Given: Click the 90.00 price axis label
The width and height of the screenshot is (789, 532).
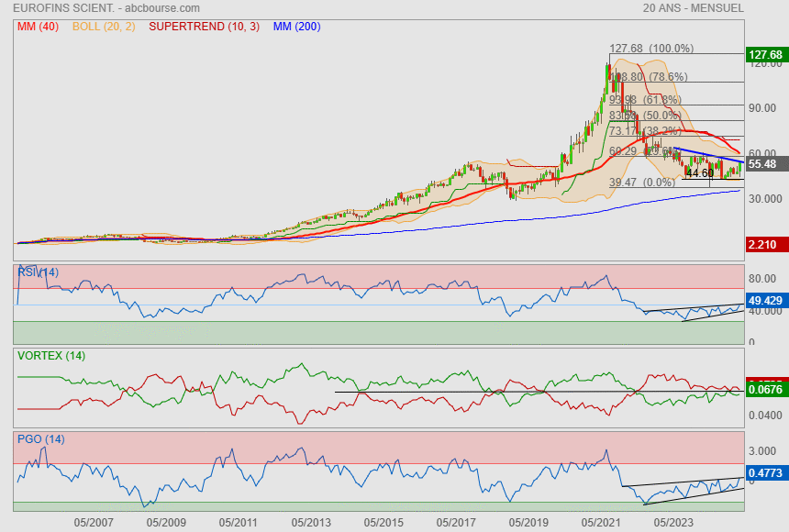Looking at the screenshot, I should [762, 108].
